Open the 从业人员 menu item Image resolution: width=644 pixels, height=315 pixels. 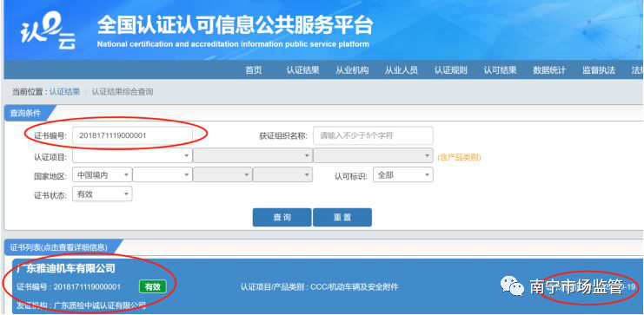[x=402, y=70]
